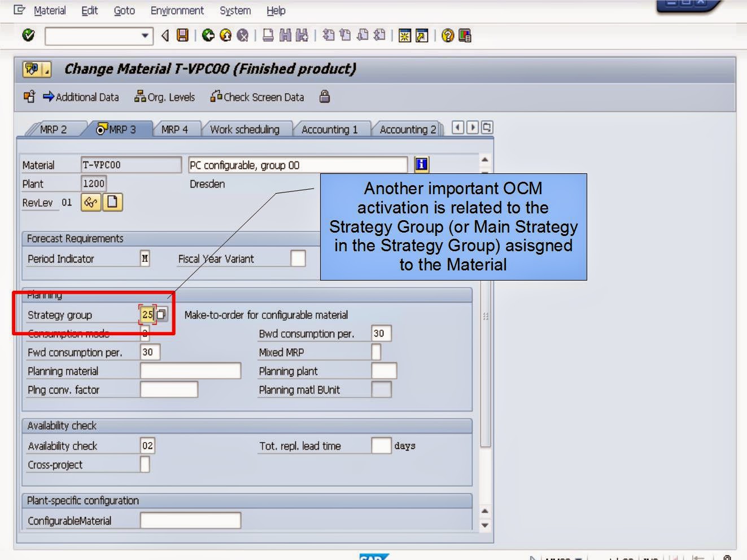
Task: Click the lock icon in the application toolbar
Action: [324, 97]
